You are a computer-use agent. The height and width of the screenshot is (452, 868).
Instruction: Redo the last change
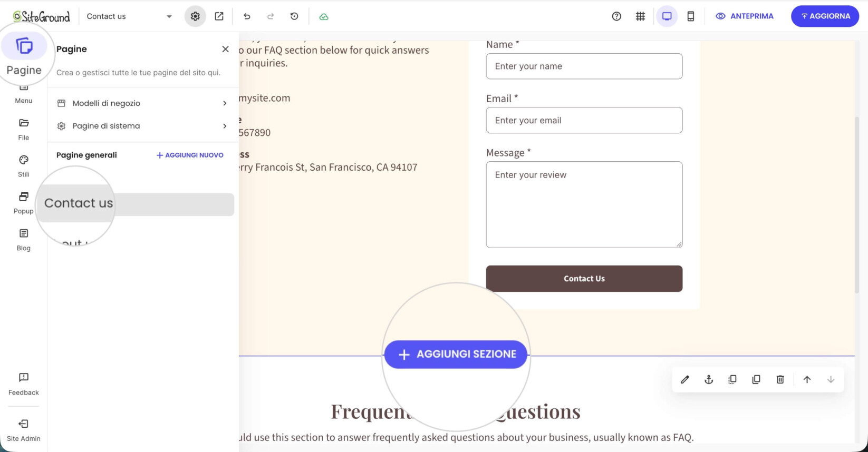tap(271, 16)
